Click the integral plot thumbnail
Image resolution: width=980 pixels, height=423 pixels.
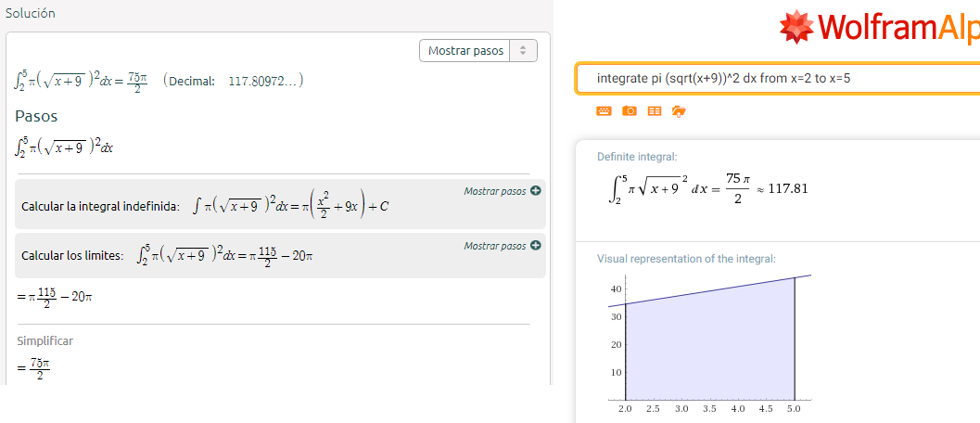[709, 343]
